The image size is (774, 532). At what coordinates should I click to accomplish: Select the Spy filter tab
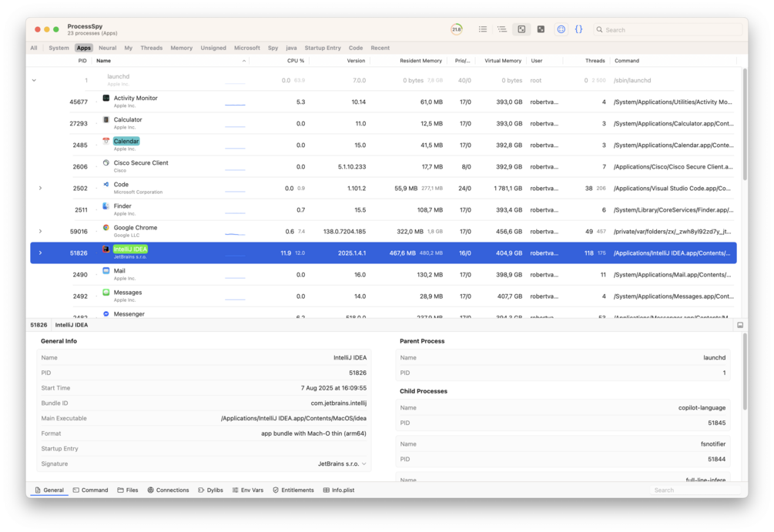tap(273, 48)
